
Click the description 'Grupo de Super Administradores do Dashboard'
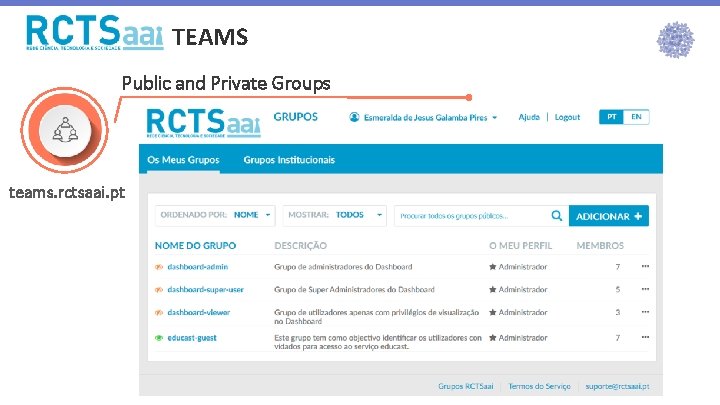[x=354, y=290]
